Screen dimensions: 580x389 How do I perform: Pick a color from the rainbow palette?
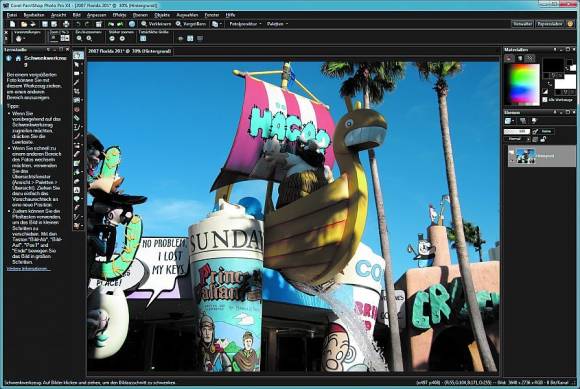(523, 84)
